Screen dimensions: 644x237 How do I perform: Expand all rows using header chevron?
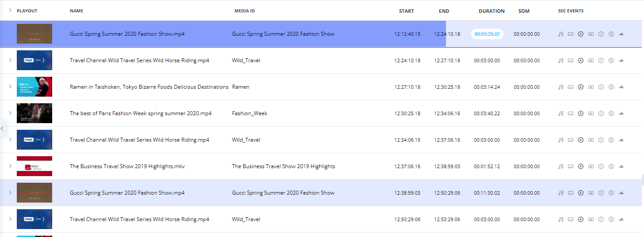[x=10, y=10]
